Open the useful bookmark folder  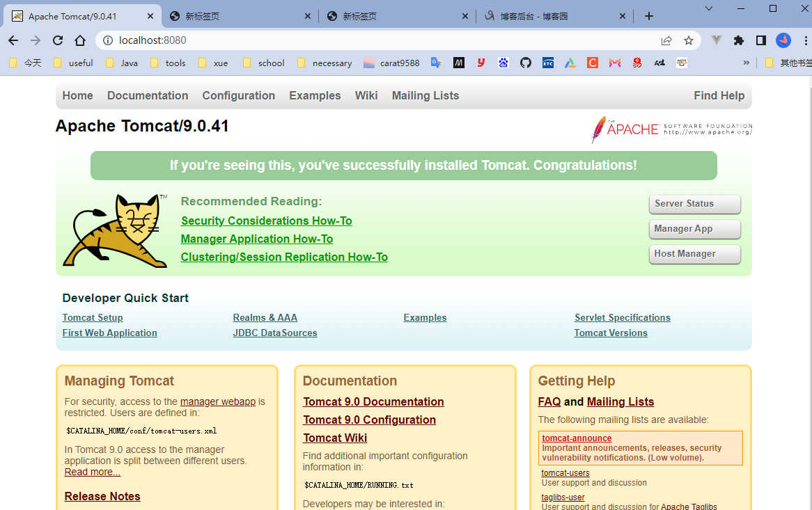point(74,63)
